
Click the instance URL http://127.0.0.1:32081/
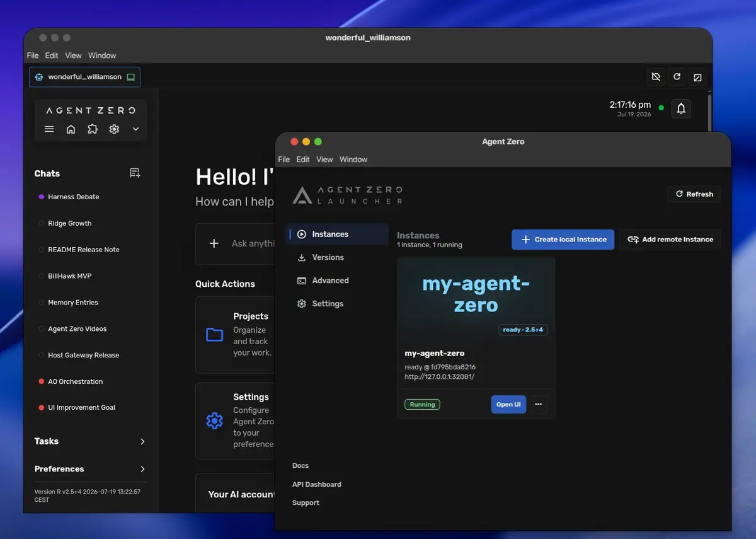click(439, 377)
